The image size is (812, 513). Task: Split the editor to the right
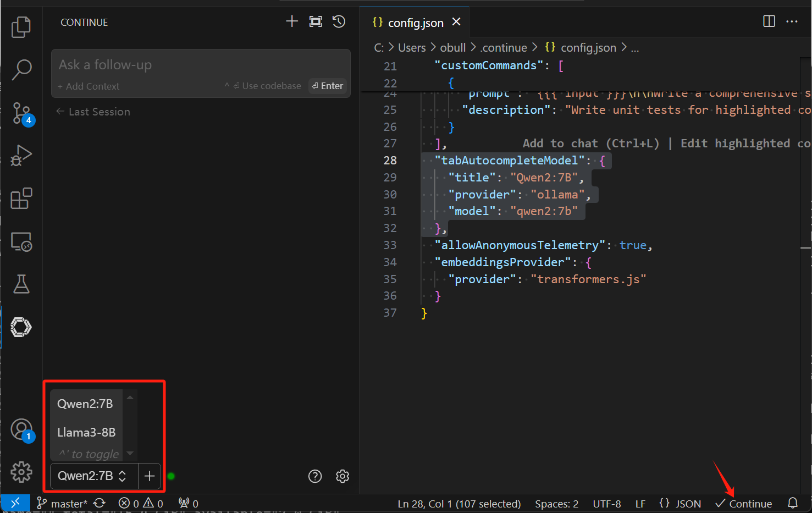769,21
